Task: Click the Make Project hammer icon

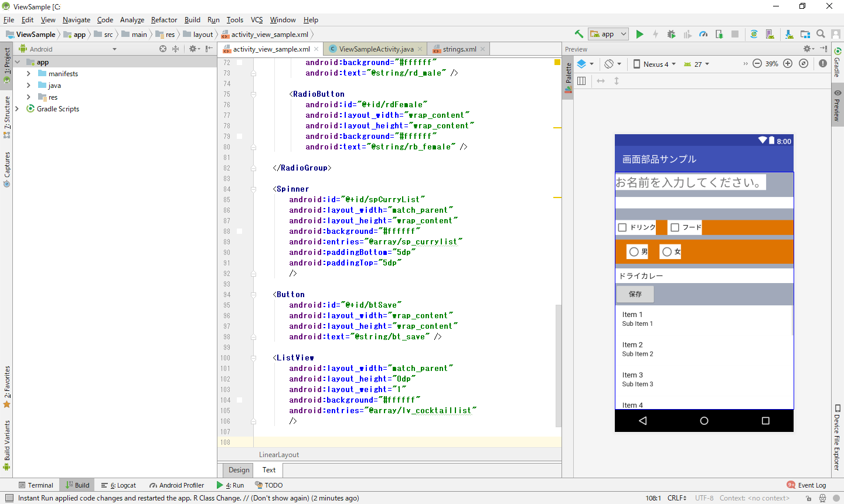Action: tap(579, 35)
